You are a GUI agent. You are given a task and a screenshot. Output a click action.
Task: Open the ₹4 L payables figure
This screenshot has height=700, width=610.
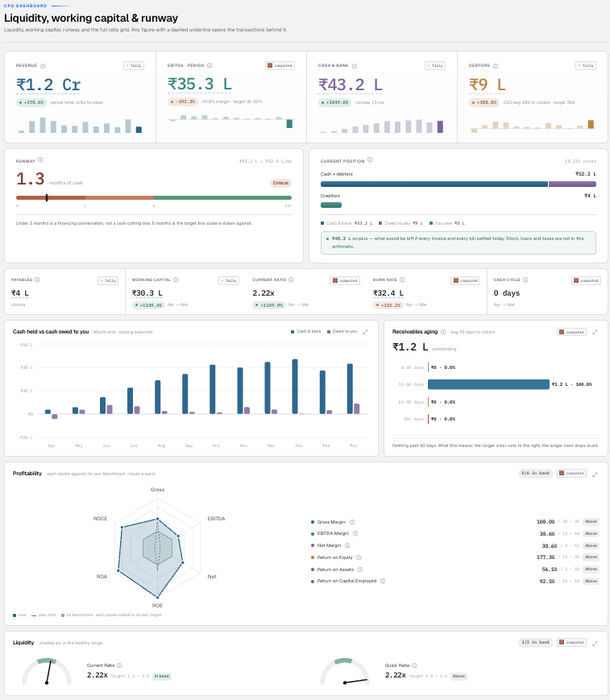pos(20,293)
